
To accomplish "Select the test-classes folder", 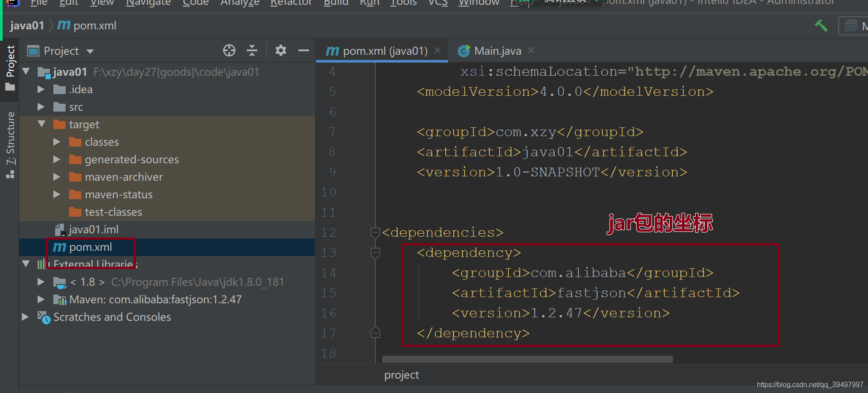I will tap(113, 212).
